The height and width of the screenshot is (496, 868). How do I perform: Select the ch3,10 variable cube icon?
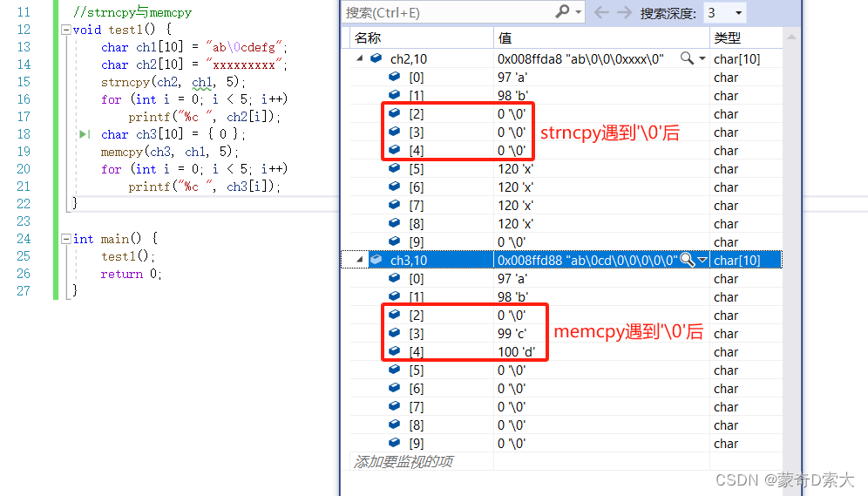[376, 259]
